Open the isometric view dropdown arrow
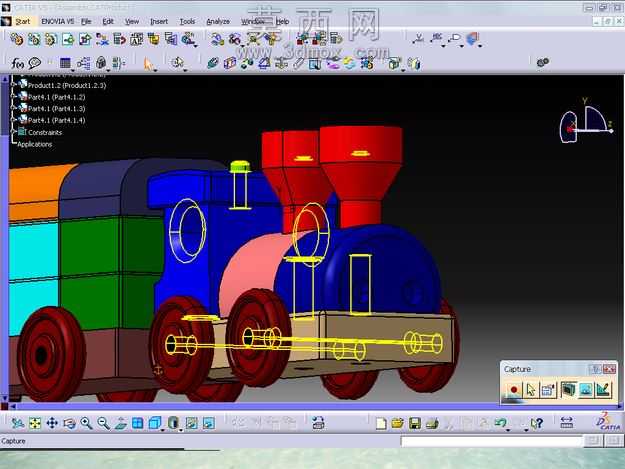This screenshot has height=469, width=625. pos(163,430)
